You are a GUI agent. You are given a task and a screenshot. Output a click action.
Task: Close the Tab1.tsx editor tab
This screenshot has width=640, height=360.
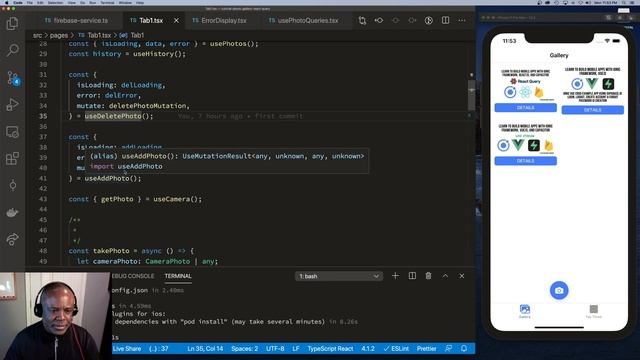click(176, 20)
